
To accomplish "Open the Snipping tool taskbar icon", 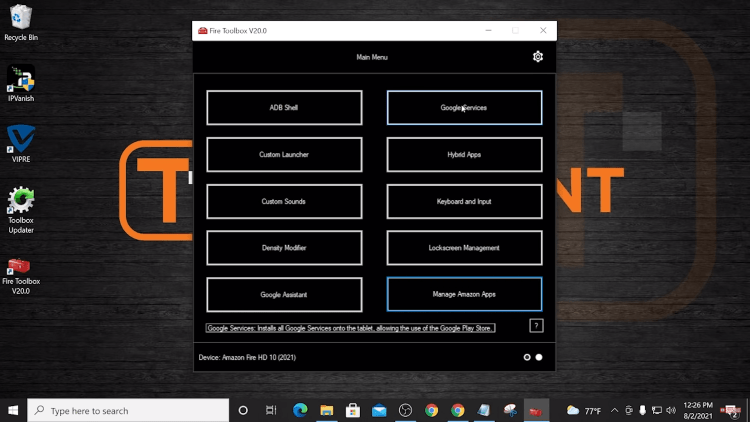I will 510,411.
